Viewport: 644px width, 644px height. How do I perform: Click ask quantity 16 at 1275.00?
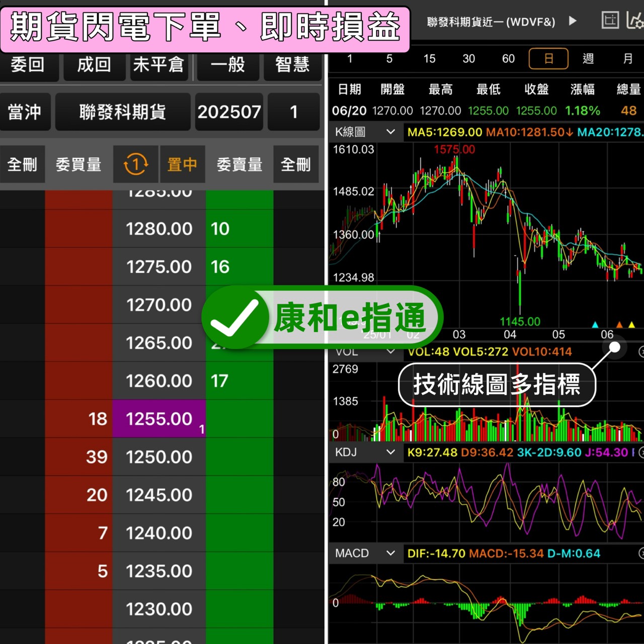pyautogui.click(x=220, y=267)
